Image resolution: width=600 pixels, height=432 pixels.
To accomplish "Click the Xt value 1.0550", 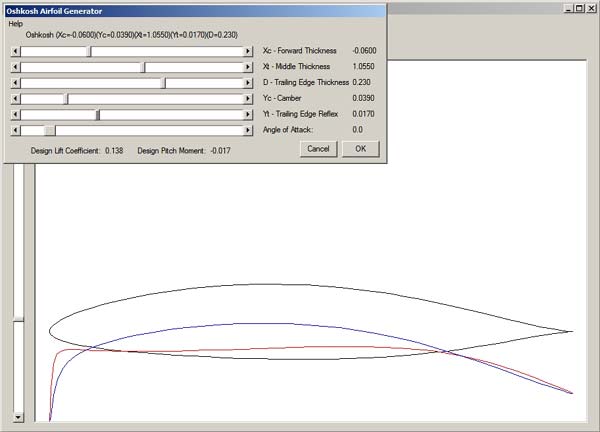I will [x=364, y=66].
